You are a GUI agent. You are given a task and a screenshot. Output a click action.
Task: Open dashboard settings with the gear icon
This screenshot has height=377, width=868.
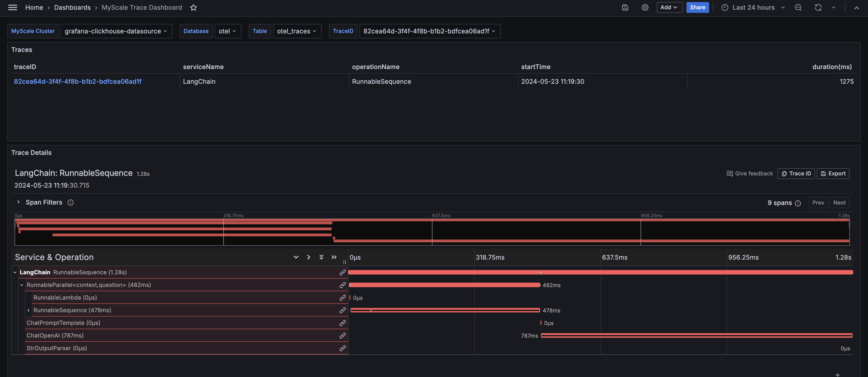coord(645,7)
